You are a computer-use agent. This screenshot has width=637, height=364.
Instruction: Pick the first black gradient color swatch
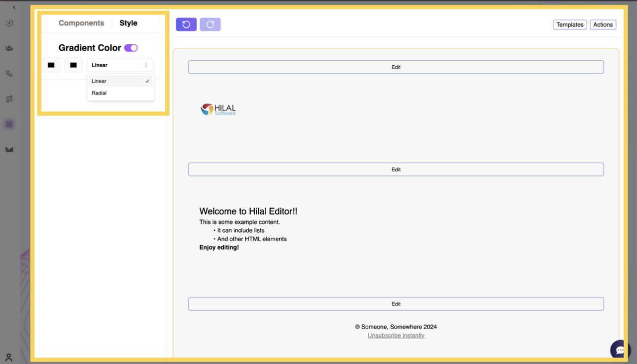(51, 65)
